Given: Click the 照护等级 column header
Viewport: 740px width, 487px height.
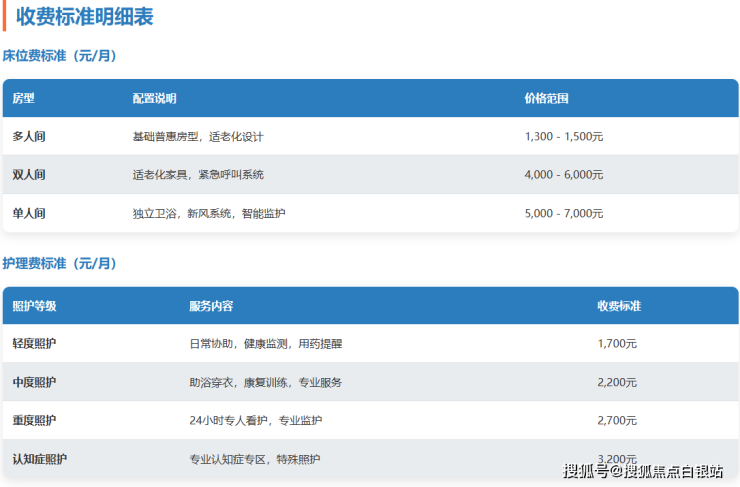Looking at the screenshot, I should 34,306.
